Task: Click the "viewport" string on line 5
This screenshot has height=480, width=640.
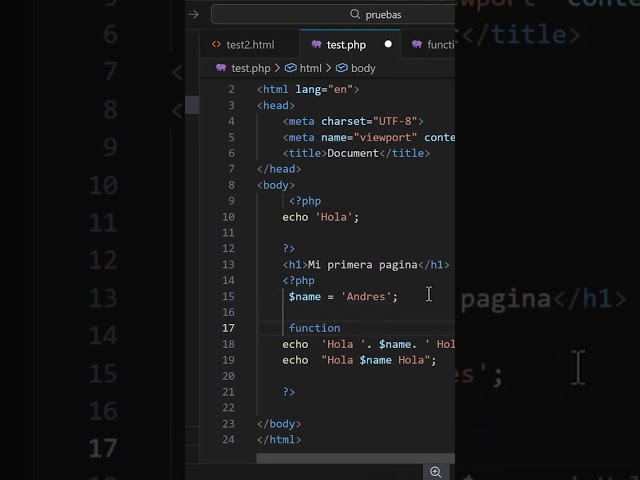Action: pyautogui.click(x=385, y=138)
